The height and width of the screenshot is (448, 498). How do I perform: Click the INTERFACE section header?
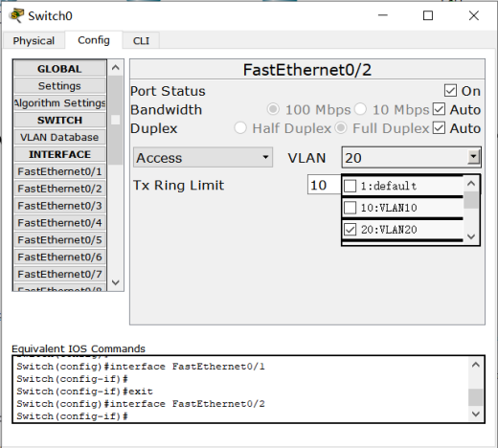[x=59, y=154]
